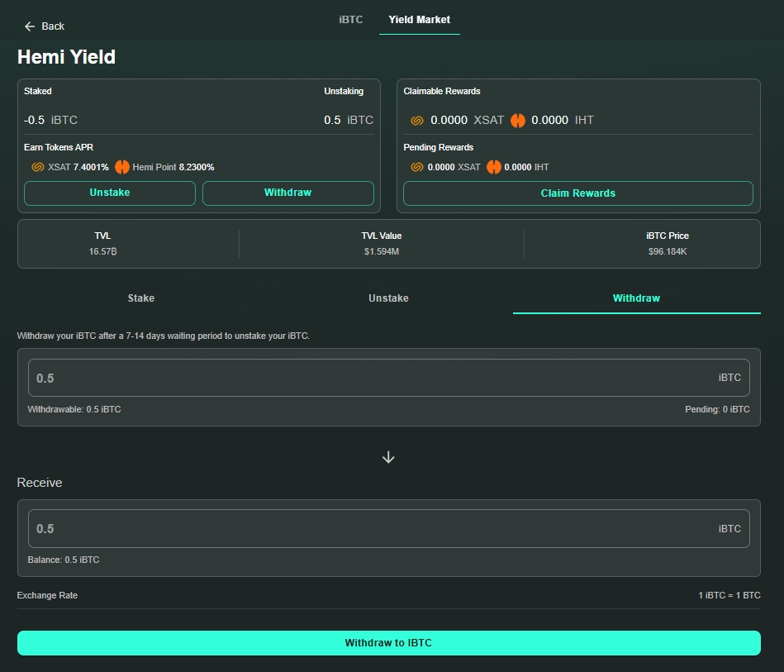Click Hemi Point icon in APR row

pyautogui.click(x=122, y=167)
